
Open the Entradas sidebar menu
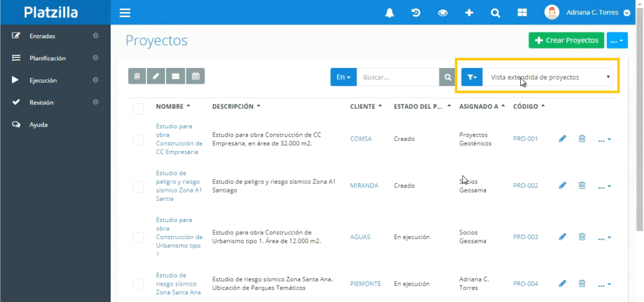(x=55, y=36)
